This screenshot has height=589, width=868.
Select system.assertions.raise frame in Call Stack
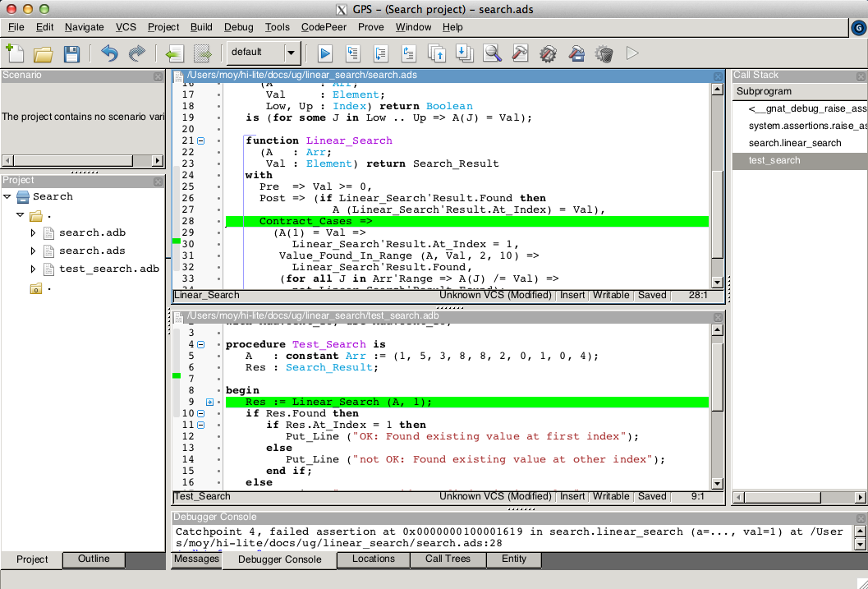click(x=799, y=127)
